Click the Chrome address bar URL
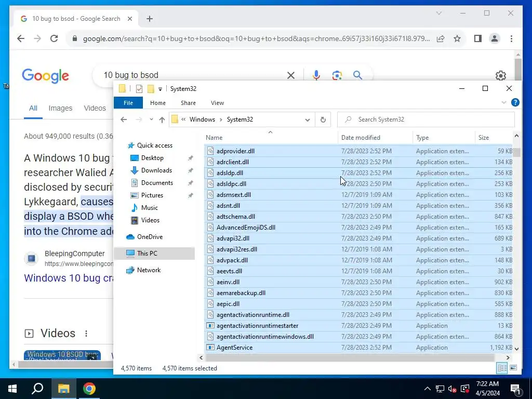 [256, 38]
